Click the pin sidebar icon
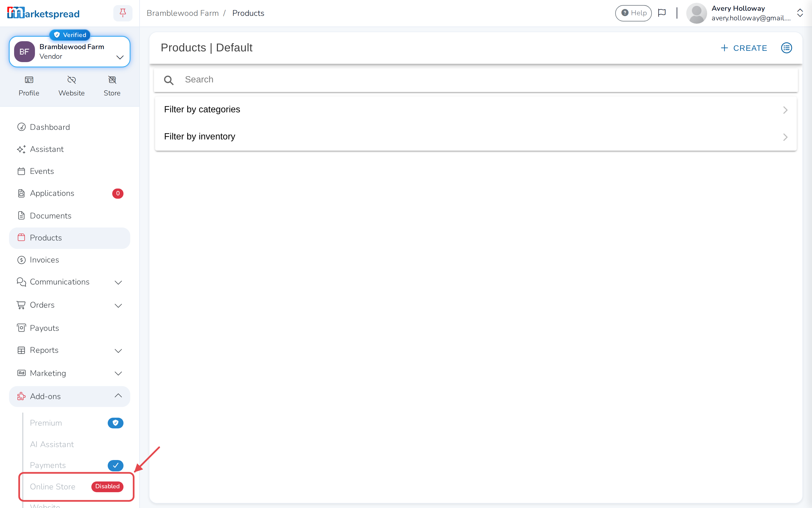812x508 pixels. point(123,13)
